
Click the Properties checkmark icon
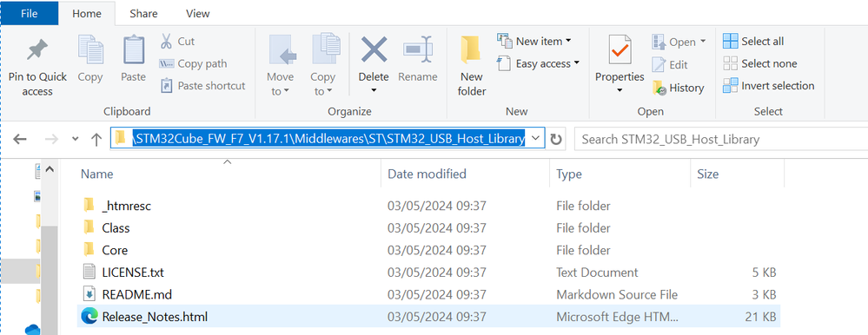pyautogui.click(x=620, y=50)
